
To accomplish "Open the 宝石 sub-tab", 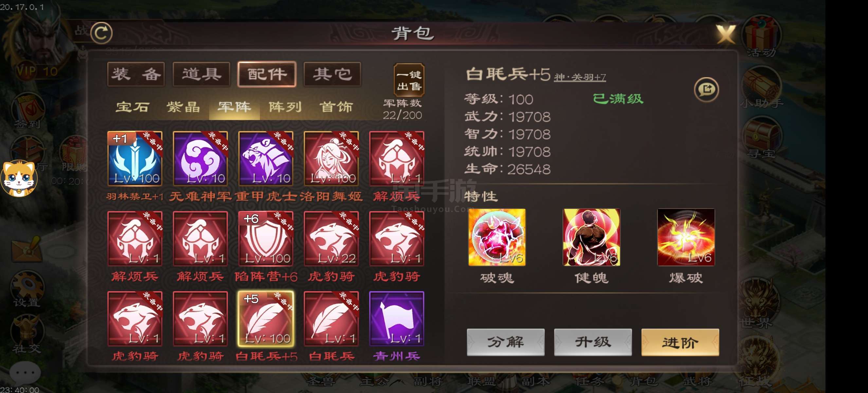I will (x=132, y=107).
